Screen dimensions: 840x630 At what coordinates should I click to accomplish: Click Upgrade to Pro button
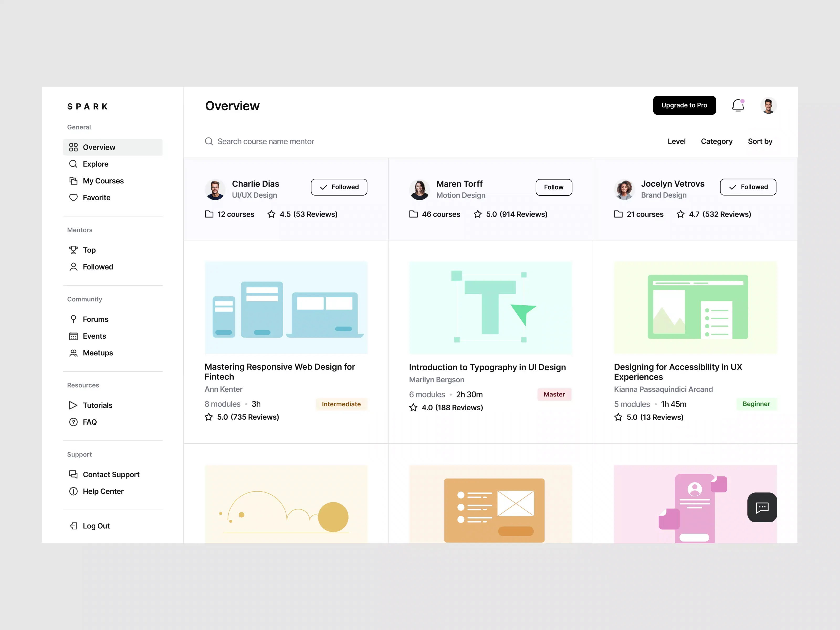tap(684, 105)
